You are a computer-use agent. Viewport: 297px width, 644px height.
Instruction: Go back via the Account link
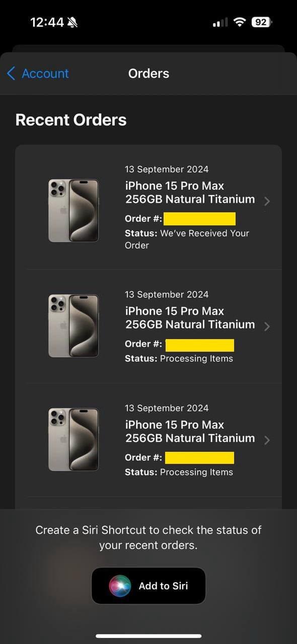(45, 73)
